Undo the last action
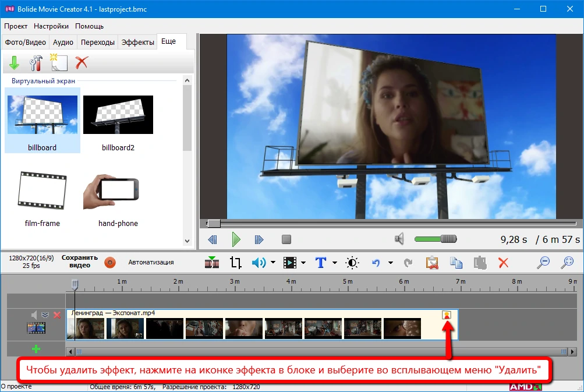584x392 pixels. tap(376, 263)
